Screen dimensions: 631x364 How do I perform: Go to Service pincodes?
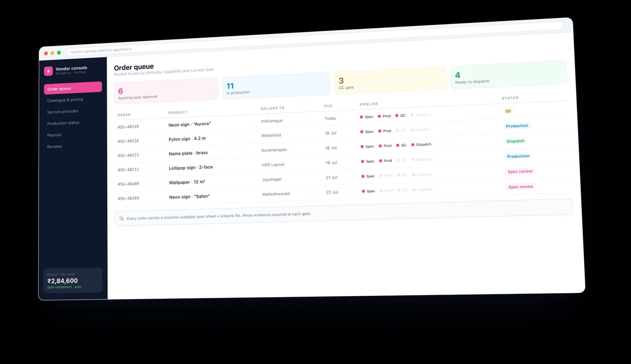[x=63, y=111]
